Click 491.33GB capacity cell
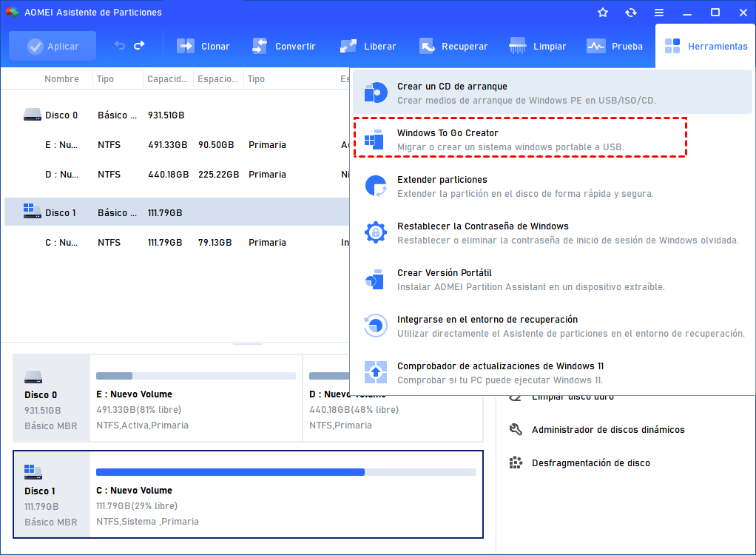 168,144
